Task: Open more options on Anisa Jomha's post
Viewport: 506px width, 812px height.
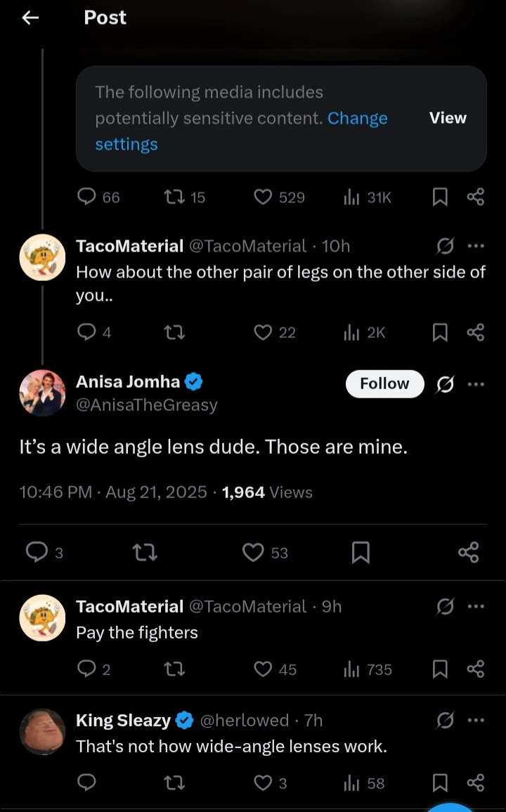Action: (476, 384)
